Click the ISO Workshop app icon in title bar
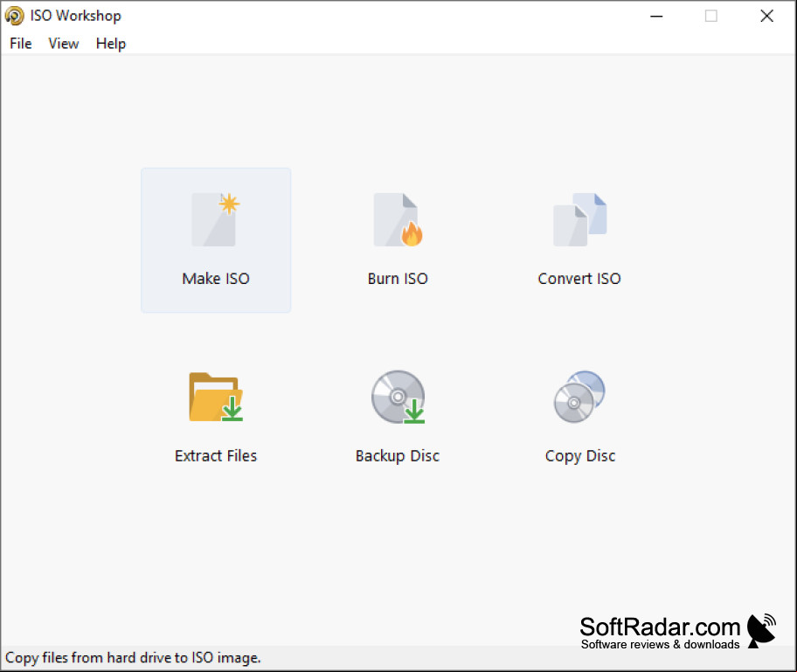 pyautogui.click(x=14, y=16)
